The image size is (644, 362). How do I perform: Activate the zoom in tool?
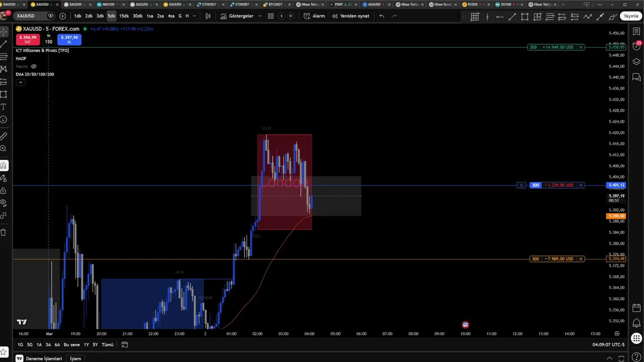(x=4, y=149)
